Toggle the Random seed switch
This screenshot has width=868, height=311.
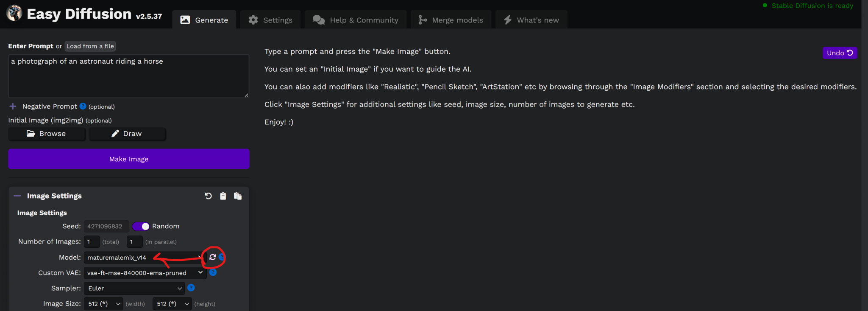(141, 226)
